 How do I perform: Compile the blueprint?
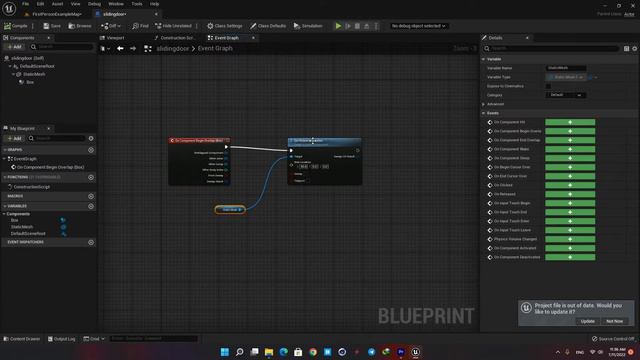click(x=16, y=26)
